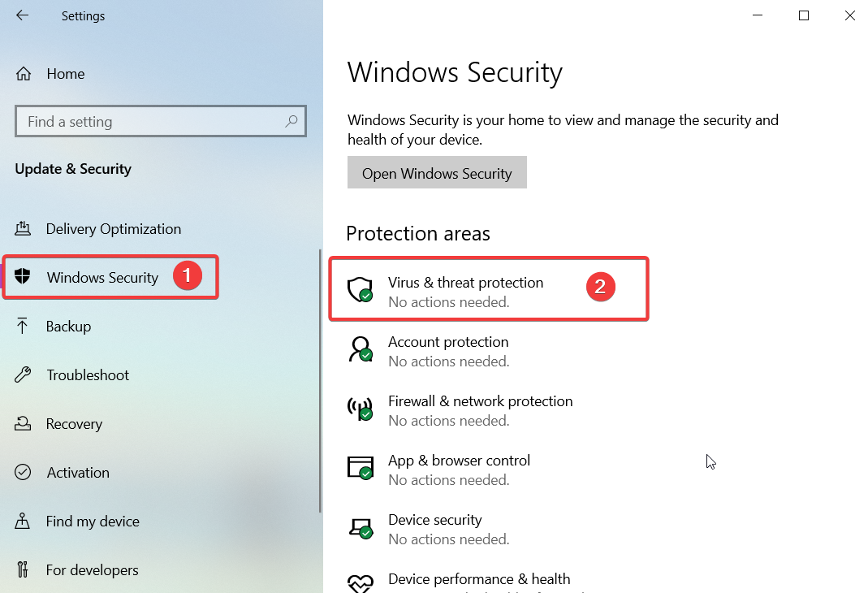
Task: Click the Device security laptop icon
Action: [360, 528]
